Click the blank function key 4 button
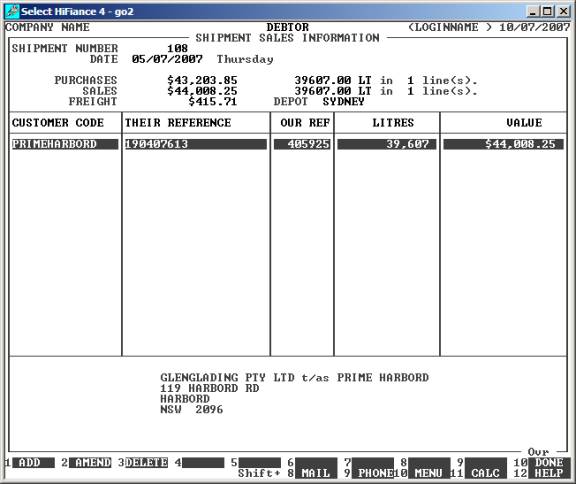 tap(203, 463)
